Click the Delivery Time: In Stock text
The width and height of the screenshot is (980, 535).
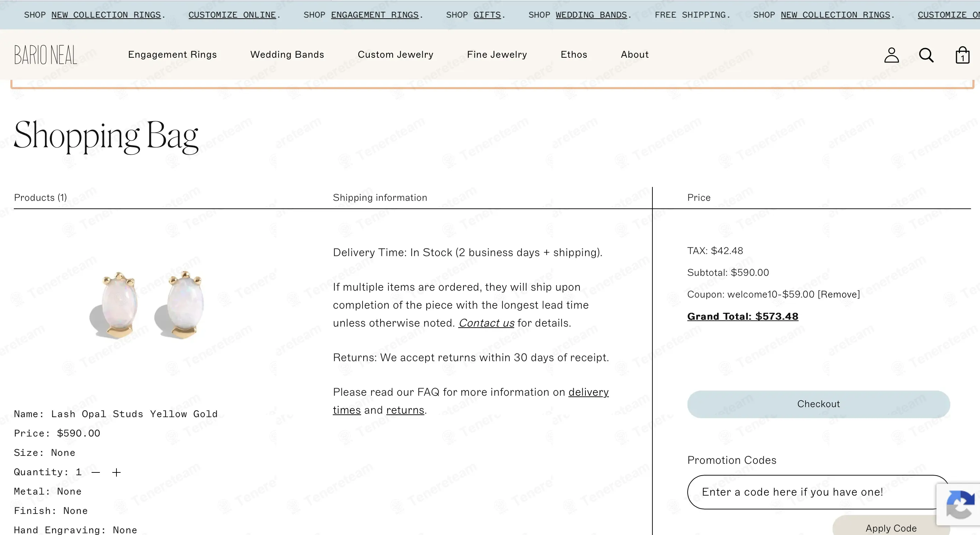tap(468, 253)
